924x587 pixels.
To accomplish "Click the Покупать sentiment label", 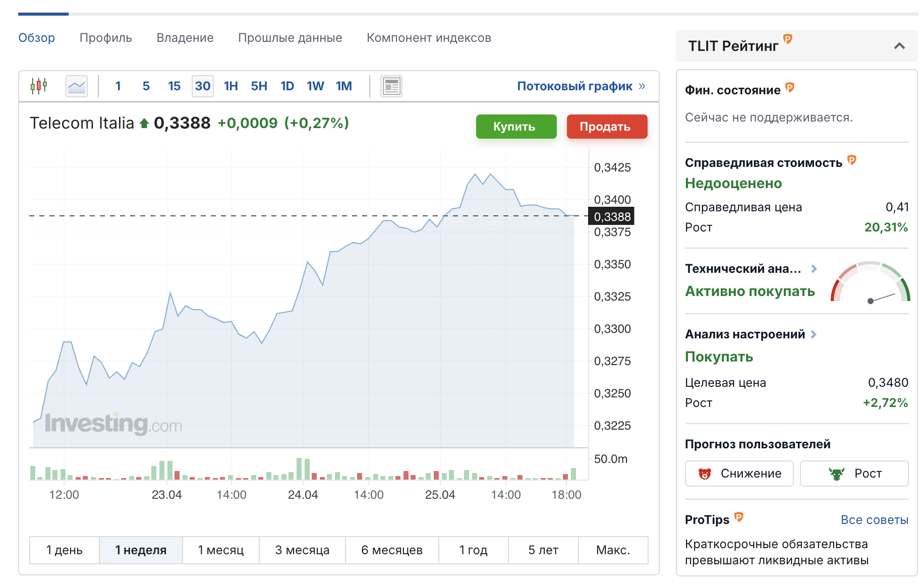I will [719, 357].
